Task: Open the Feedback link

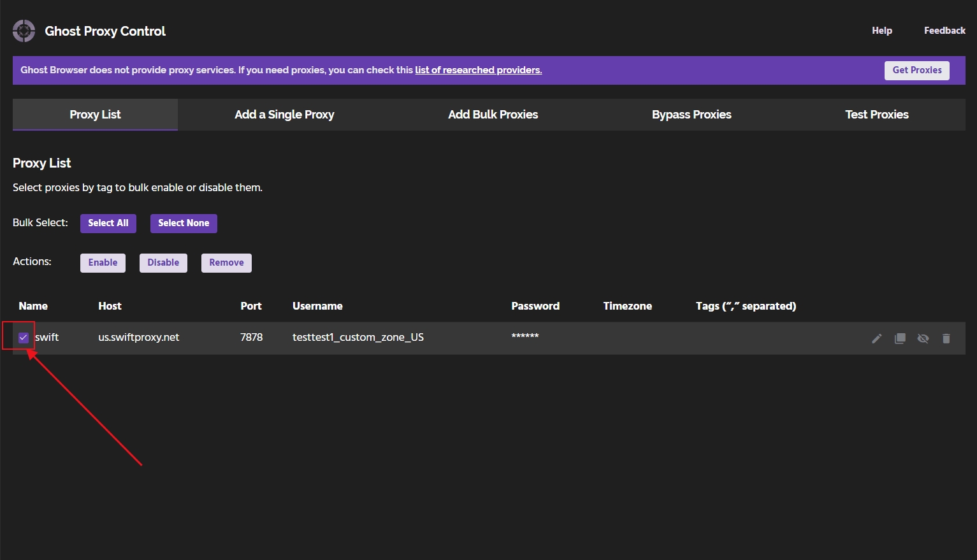Action: [944, 31]
